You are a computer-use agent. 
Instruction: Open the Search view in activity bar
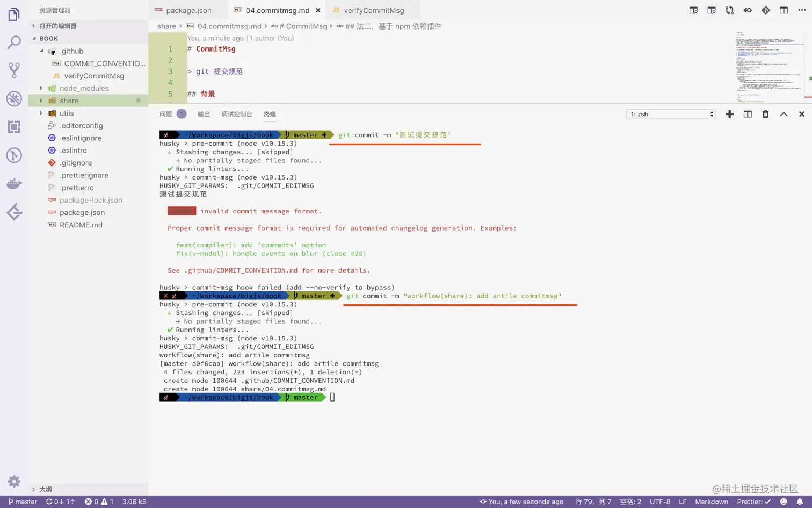tap(14, 42)
